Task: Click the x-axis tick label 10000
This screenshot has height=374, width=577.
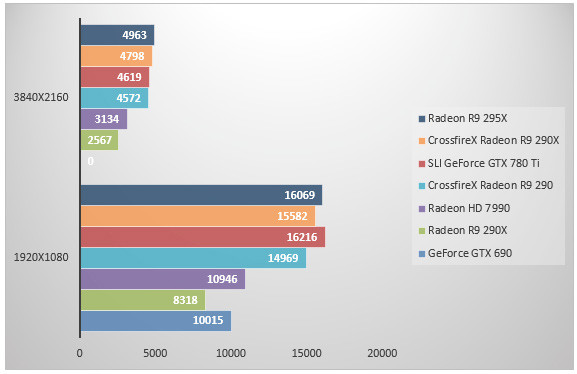Action: coord(231,353)
